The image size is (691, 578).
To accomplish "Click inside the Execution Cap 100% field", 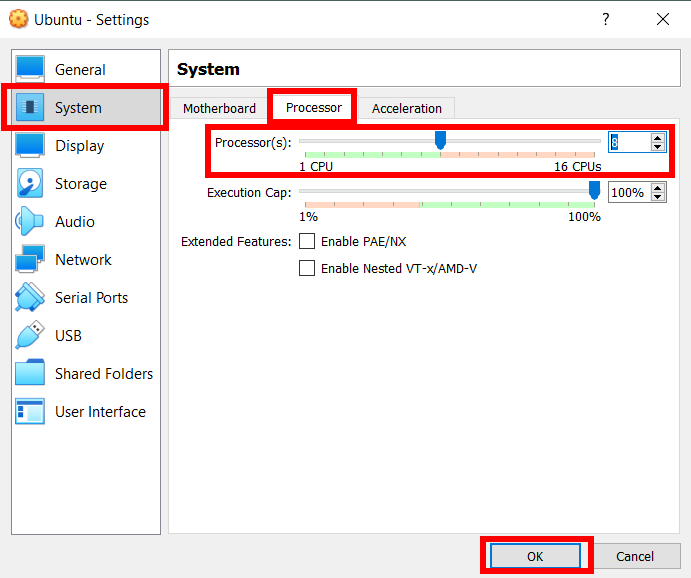I will [629, 193].
